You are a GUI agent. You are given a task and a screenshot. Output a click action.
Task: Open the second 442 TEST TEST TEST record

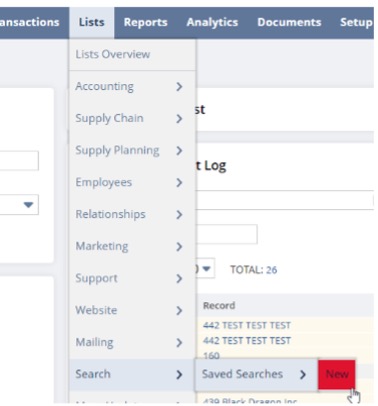coord(247,341)
